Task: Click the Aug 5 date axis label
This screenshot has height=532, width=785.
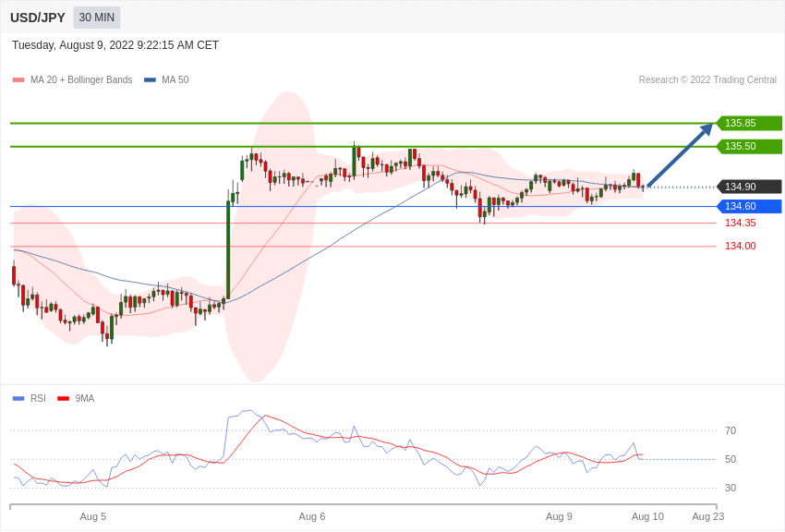Action: tap(92, 516)
